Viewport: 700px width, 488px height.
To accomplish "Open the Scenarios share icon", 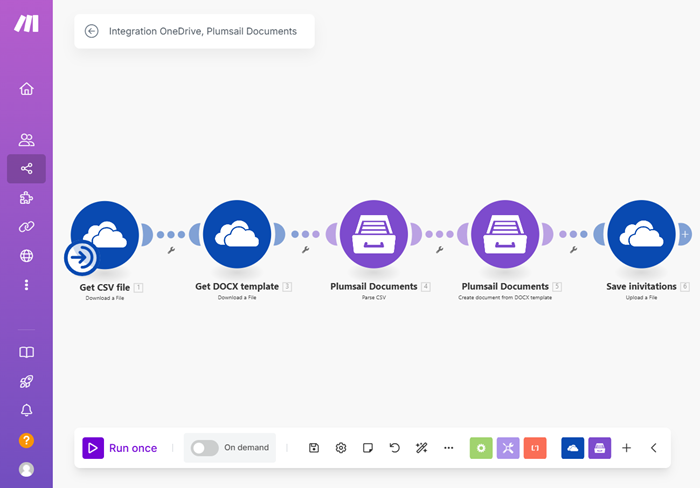I will (x=26, y=168).
